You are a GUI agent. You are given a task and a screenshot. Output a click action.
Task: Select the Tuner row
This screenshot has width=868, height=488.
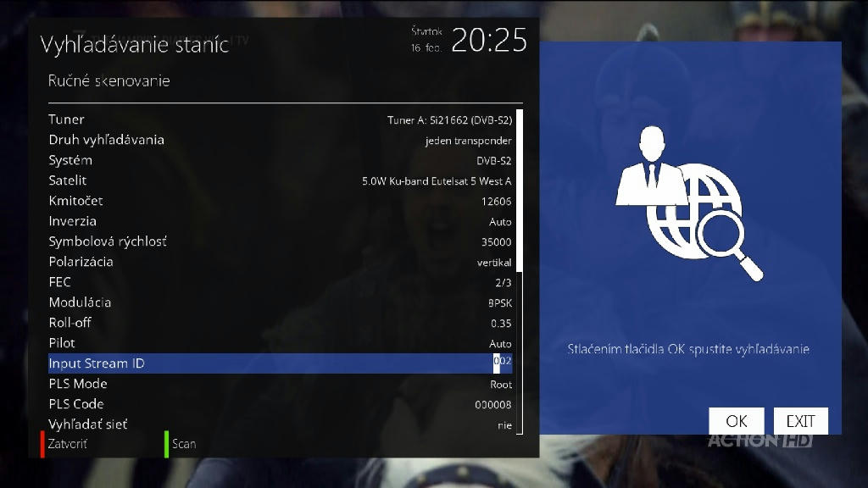[x=280, y=119]
